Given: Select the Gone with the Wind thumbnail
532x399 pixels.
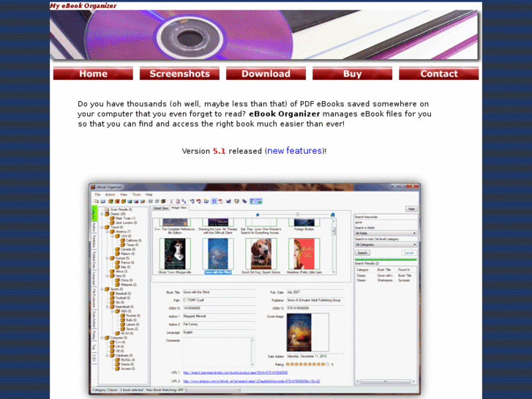Looking at the screenshot, I should click(x=218, y=253).
